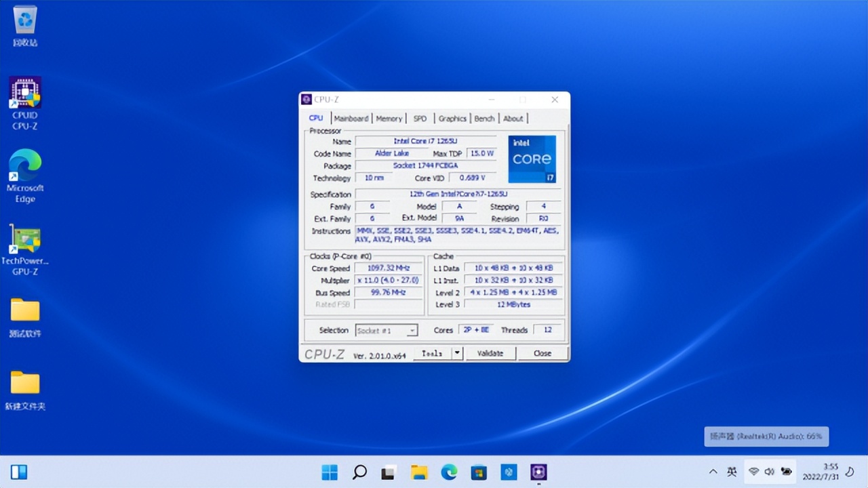Open the 新建文件夹 desktop folder
Image resolution: width=868 pixels, height=488 pixels.
pos(26,386)
